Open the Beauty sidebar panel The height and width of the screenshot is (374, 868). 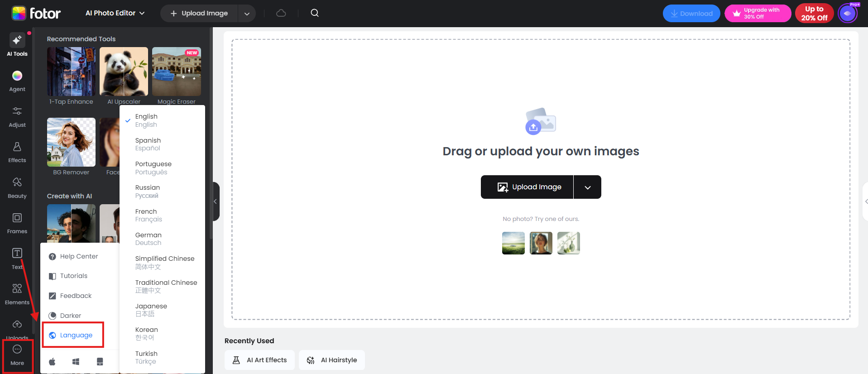click(17, 188)
